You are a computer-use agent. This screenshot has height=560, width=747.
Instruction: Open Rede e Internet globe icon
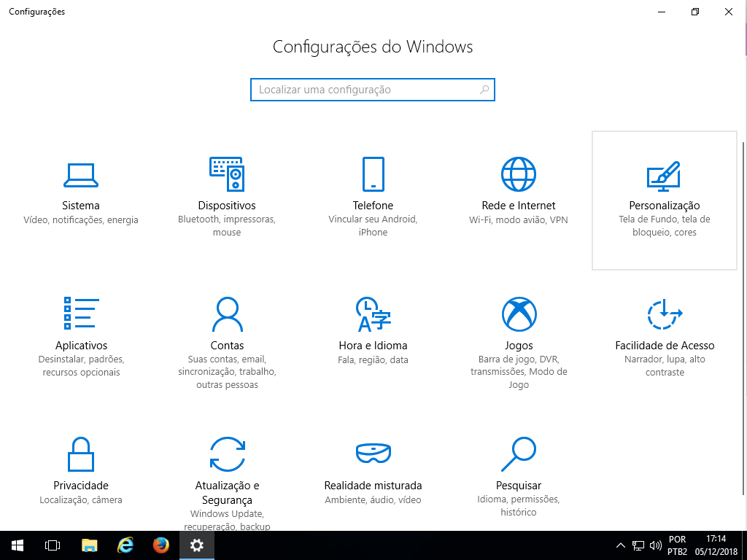point(519,174)
